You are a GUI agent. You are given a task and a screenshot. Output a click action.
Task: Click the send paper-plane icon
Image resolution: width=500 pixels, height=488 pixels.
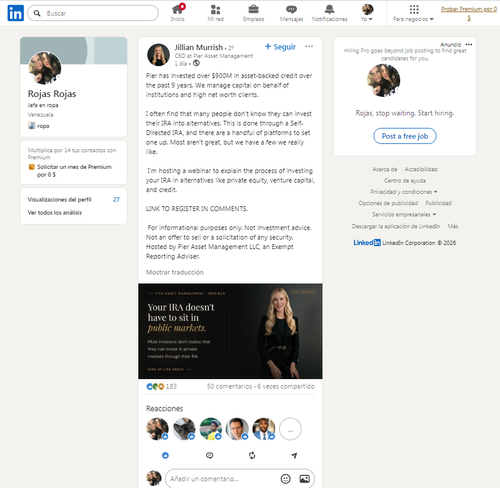(294, 455)
